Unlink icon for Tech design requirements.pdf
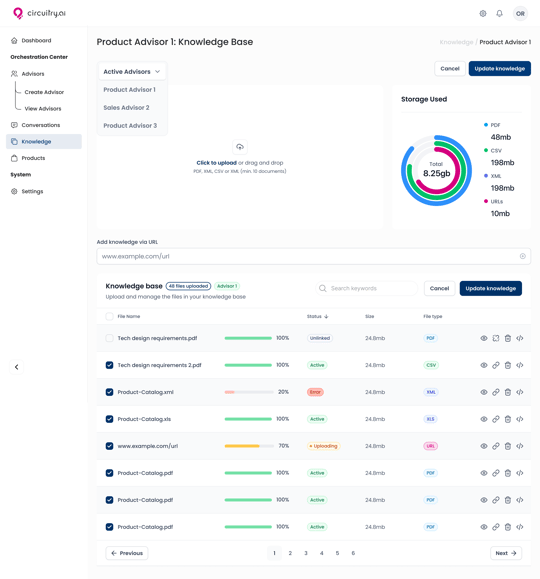Viewport: 540px width, 579px height. coord(496,338)
